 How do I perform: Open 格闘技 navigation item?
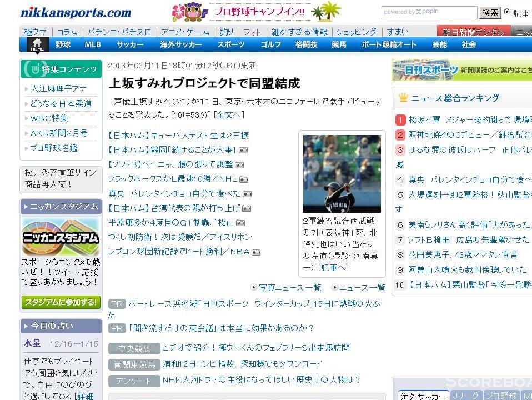point(306,44)
